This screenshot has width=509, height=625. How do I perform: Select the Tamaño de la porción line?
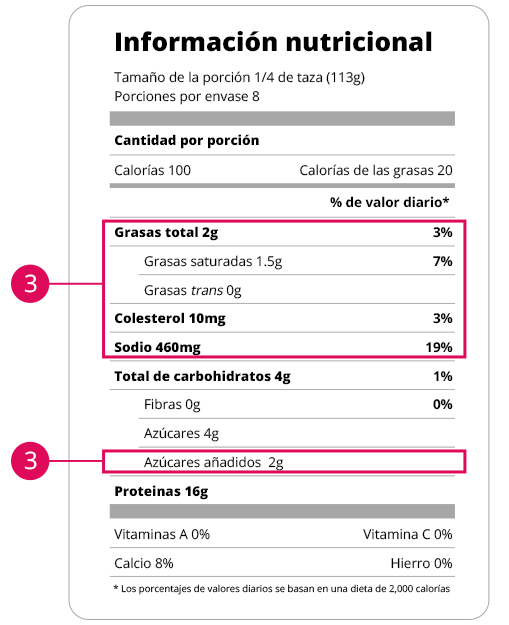[x=239, y=77]
